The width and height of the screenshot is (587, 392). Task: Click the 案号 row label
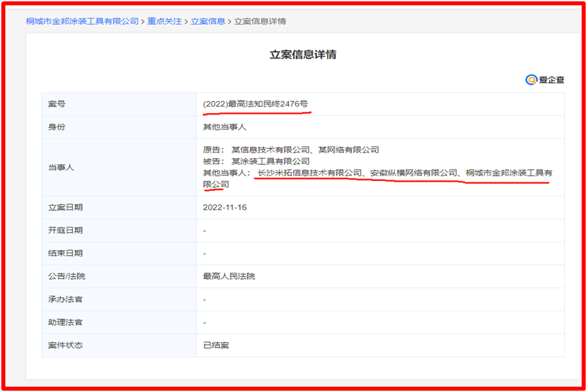(x=57, y=104)
